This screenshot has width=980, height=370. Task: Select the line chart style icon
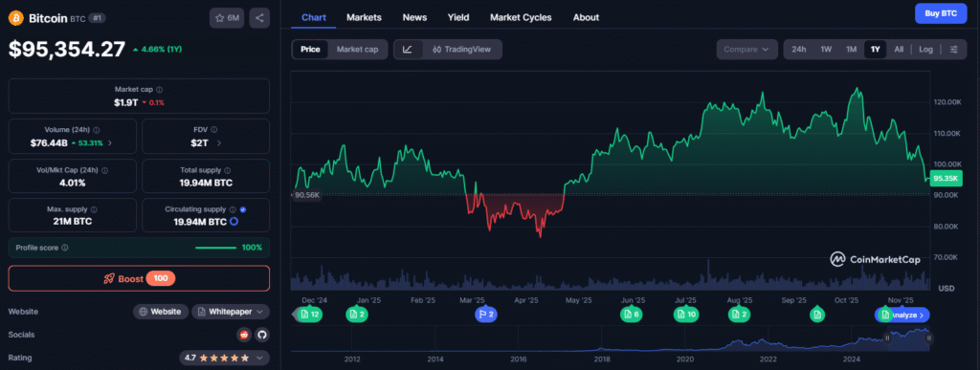[408, 50]
